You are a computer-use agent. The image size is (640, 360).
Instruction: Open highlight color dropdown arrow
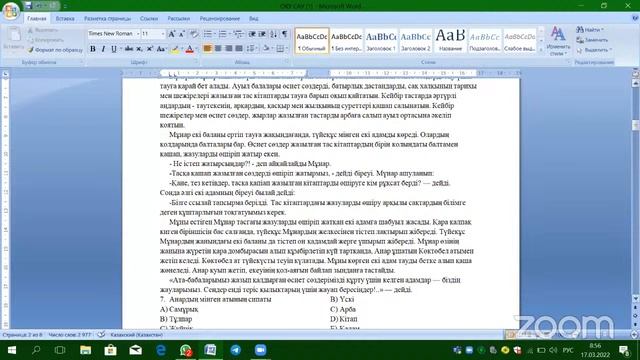point(181,49)
